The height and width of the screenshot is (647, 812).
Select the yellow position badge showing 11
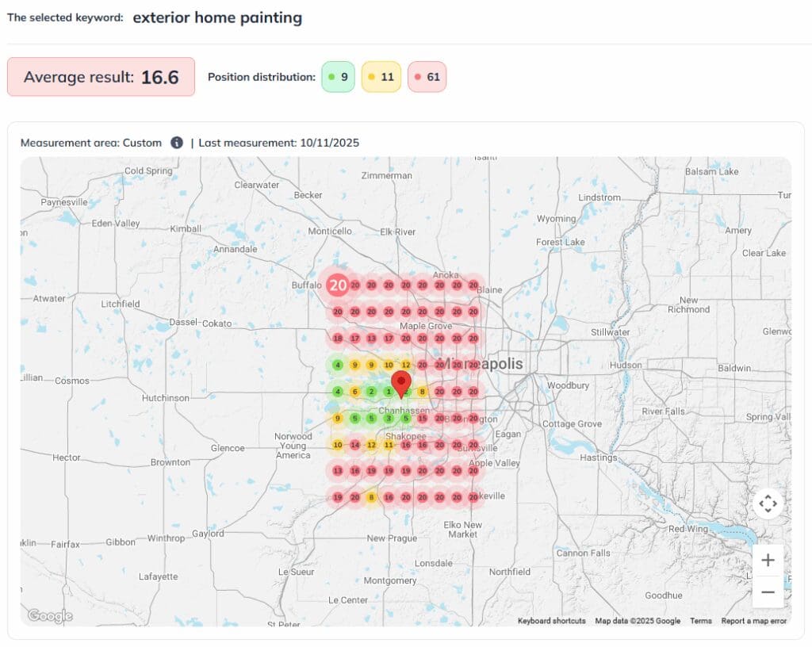coord(381,77)
